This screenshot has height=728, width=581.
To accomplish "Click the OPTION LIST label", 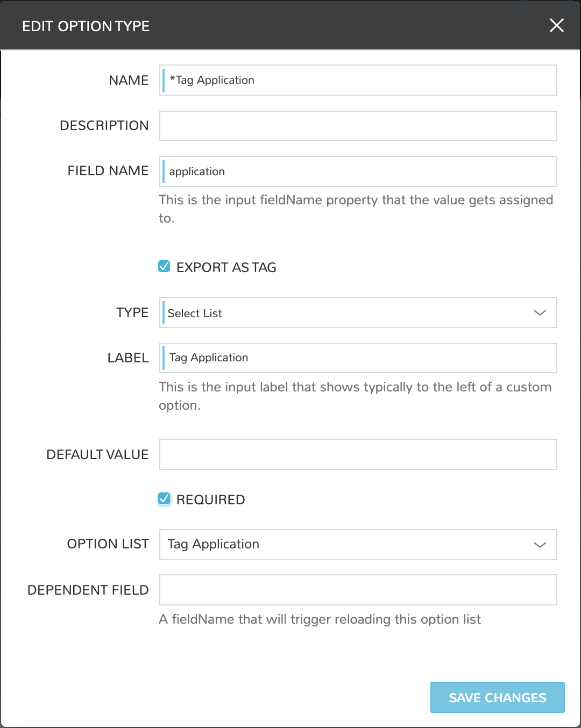I will click(108, 544).
